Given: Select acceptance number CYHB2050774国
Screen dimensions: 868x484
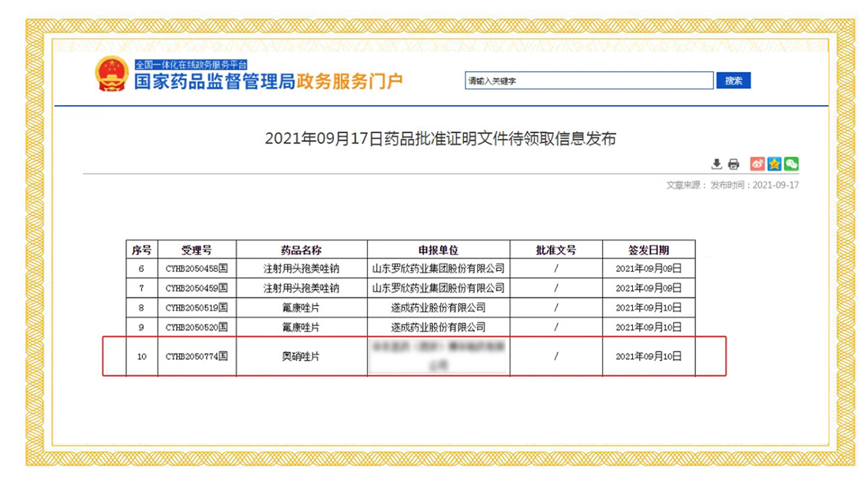Looking at the screenshot, I should [196, 357].
